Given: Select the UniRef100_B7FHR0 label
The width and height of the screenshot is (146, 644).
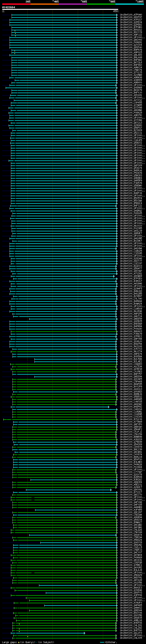Looking at the screenshot, I should 131,27.
